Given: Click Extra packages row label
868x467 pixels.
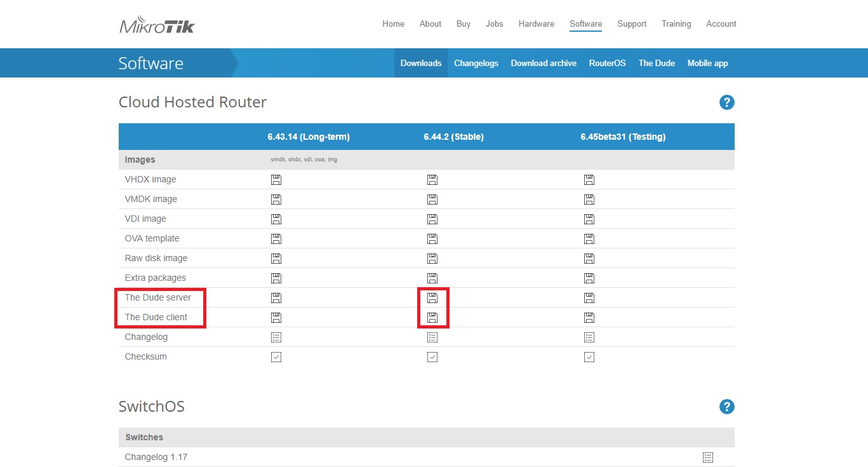Looking at the screenshot, I should [156, 278].
